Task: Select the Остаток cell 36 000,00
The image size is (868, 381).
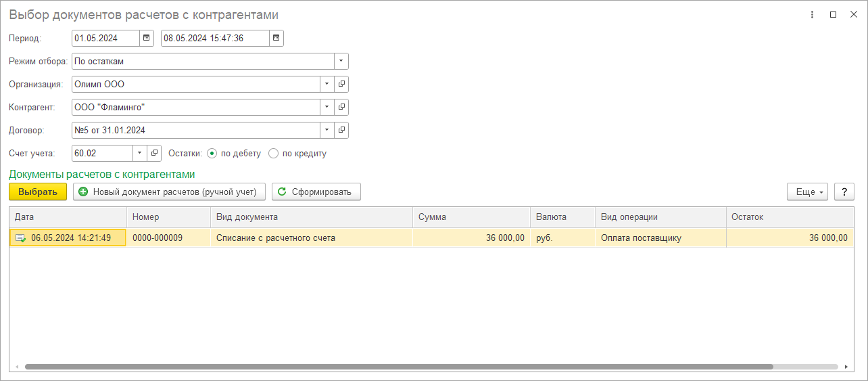Action: [x=790, y=238]
